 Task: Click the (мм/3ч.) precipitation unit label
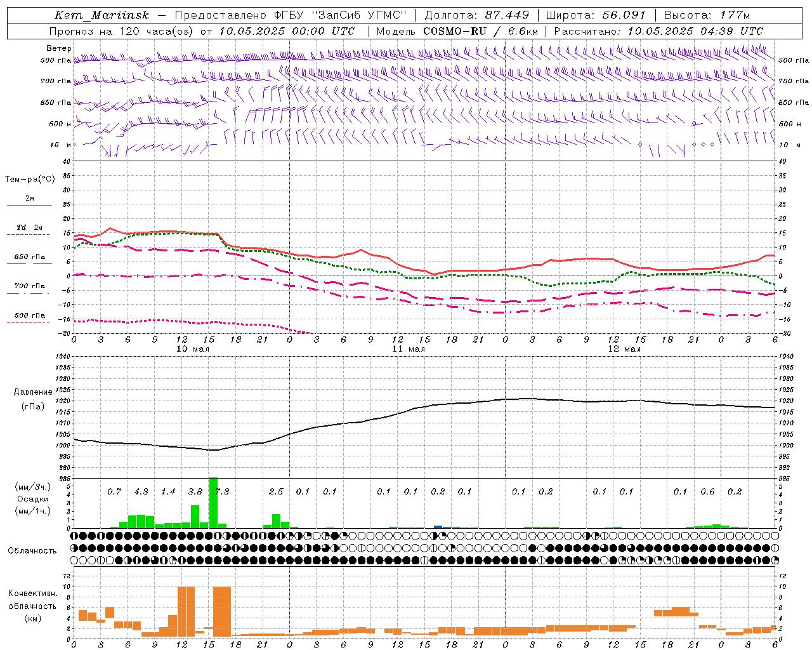click(x=33, y=487)
